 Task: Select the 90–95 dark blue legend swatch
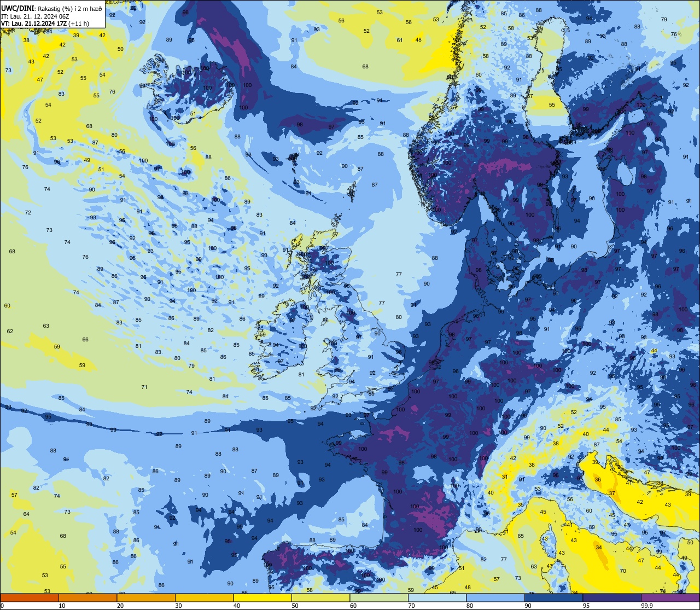553,597
